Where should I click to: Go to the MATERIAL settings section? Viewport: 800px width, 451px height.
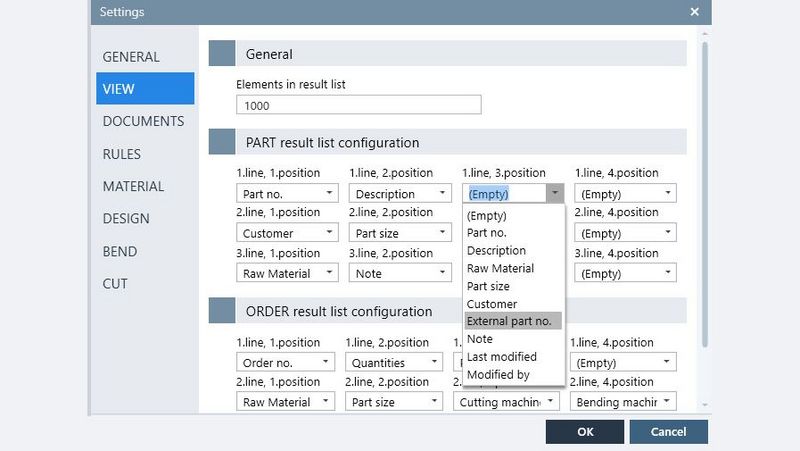pyautogui.click(x=133, y=186)
